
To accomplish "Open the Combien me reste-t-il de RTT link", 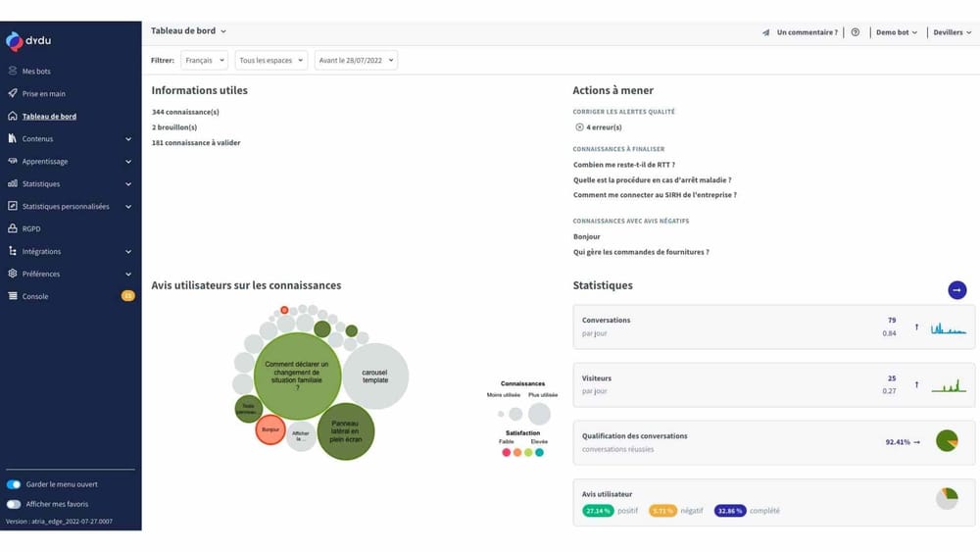I will tap(623, 165).
